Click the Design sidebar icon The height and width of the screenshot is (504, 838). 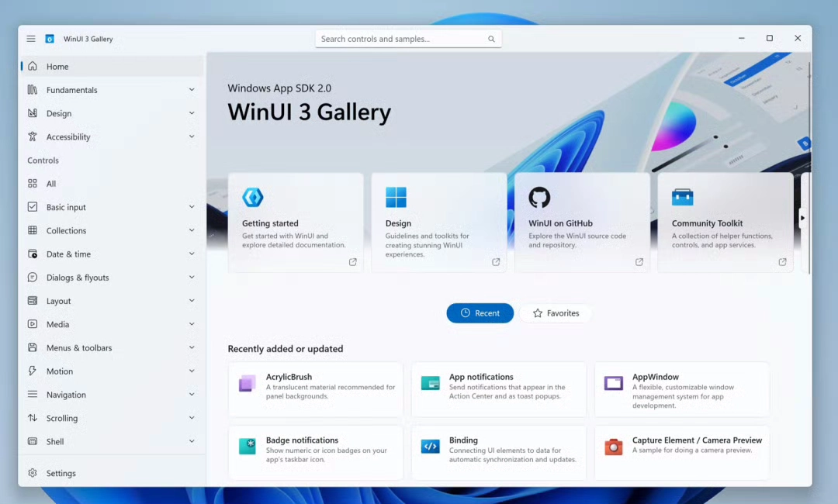tap(33, 113)
